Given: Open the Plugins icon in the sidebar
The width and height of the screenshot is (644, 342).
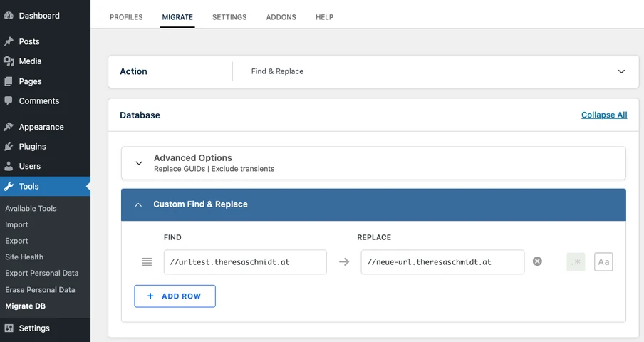Looking at the screenshot, I should point(9,147).
